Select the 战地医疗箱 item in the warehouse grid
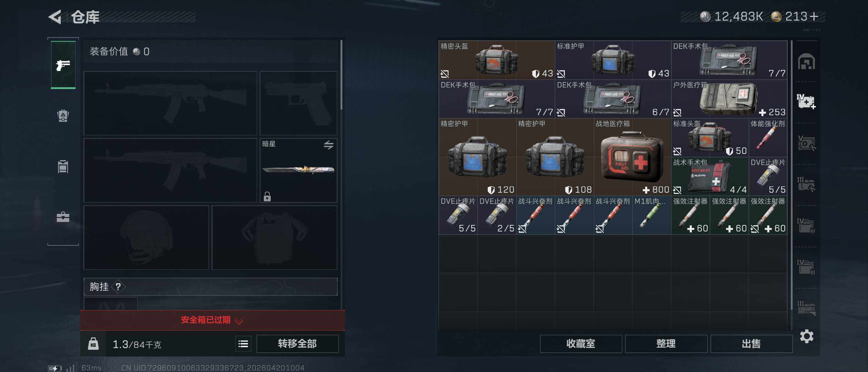This screenshot has height=372, width=868. tap(632, 157)
